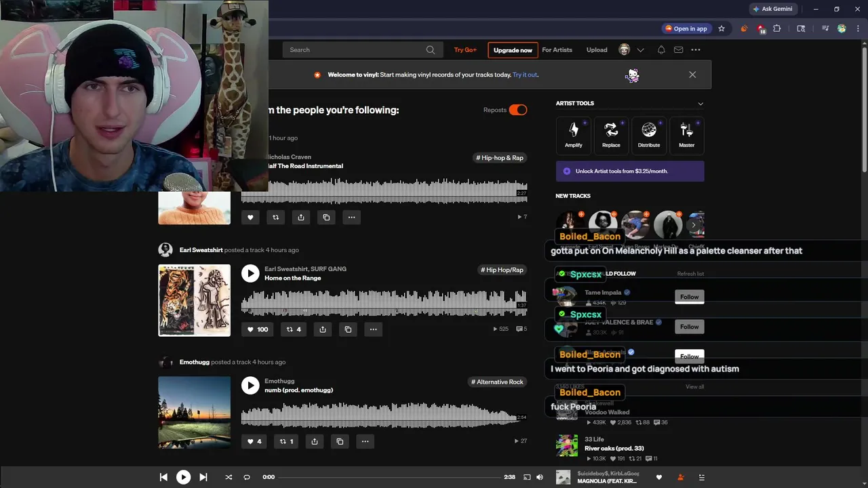Open more options for numb track
The height and width of the screenshot is (488, 868).
pos(365,441)
